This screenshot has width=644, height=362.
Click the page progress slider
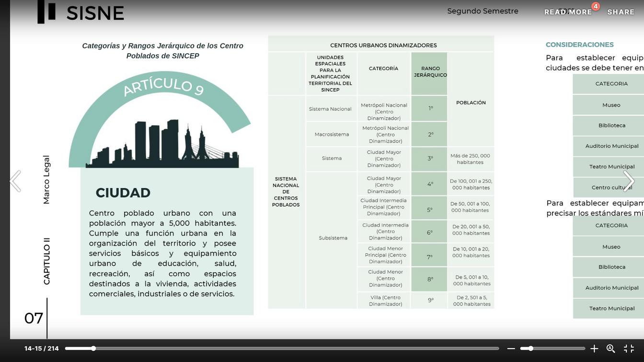(282, 349)
